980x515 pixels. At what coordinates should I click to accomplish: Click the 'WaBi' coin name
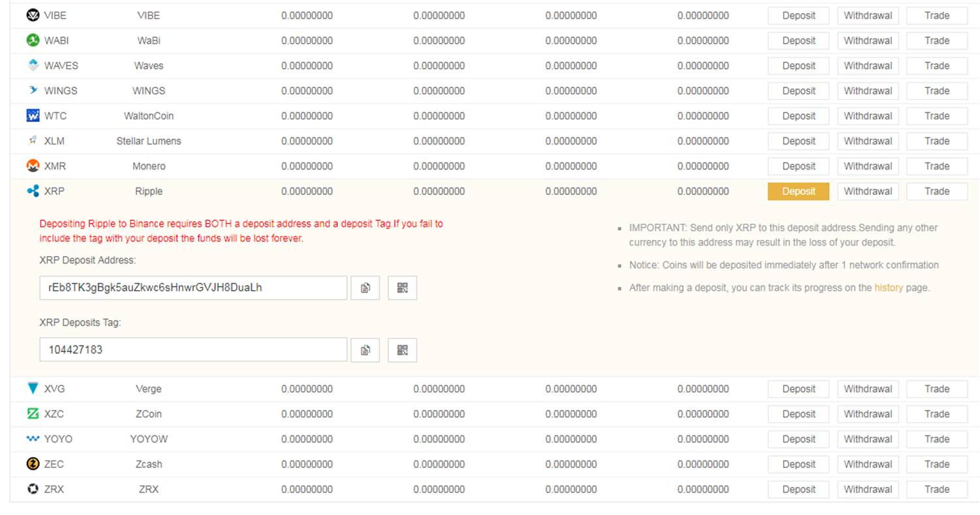[149, 40]
